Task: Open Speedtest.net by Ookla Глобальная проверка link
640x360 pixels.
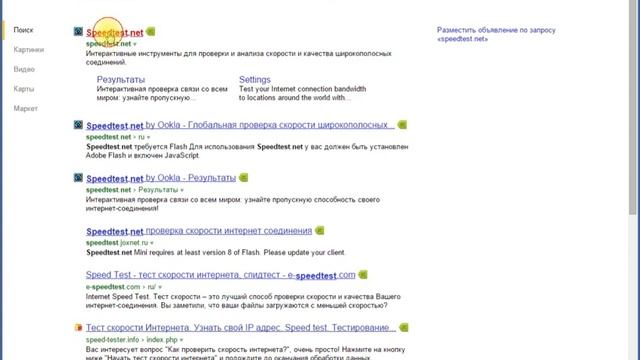Action: coord(240,125)
